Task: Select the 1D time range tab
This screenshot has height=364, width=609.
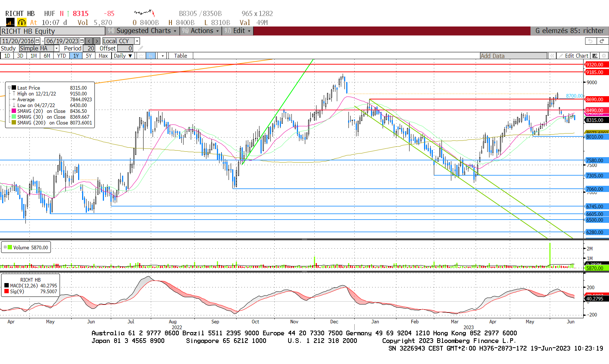Action: click(7, 56)
